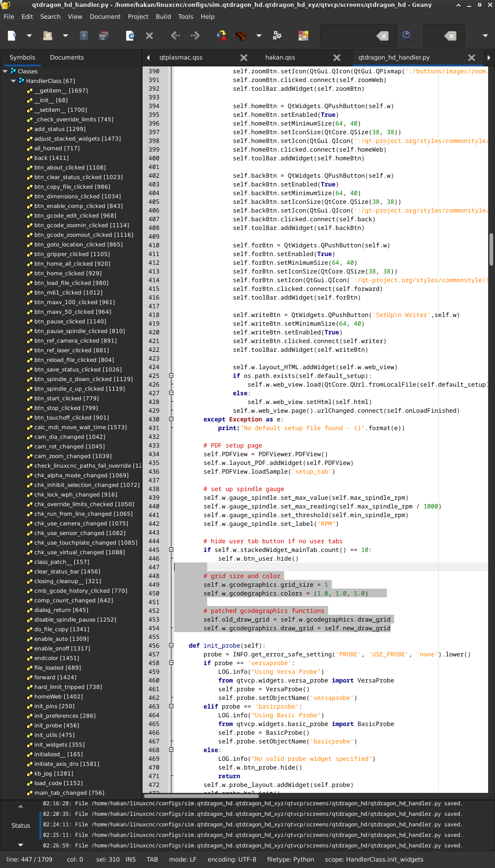Click the editor horizontal scrollbar thumb

point(201,796)
